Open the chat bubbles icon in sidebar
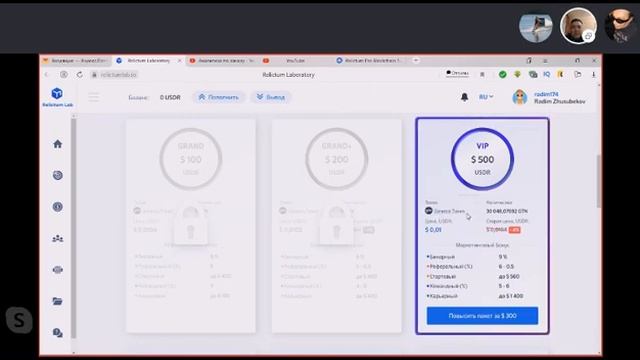This screenshot has width=640, height=360. click(x=58, y=333)
